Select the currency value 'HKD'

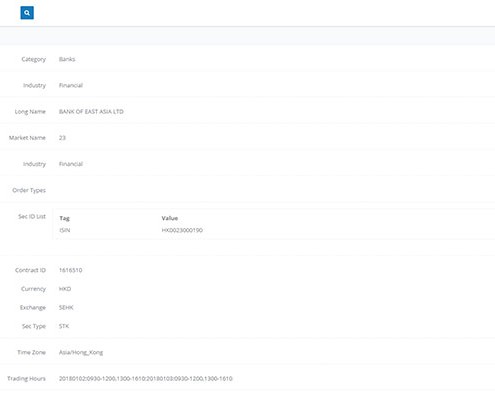(x=65, y=289)
